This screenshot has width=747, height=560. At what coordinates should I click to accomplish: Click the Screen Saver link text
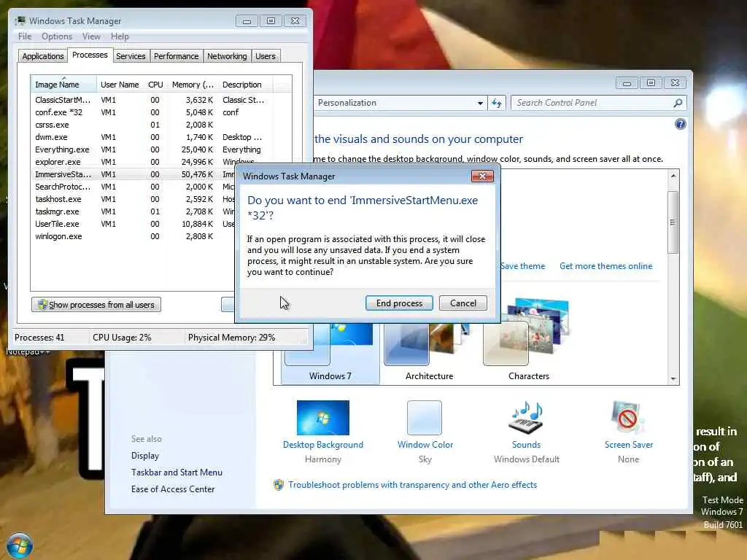point(628,445)
